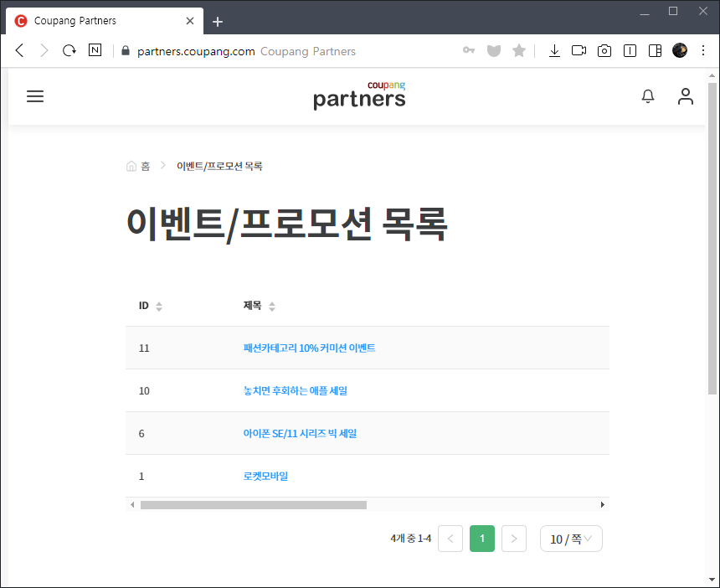Bookmark page with the star icon

point(519,50)
